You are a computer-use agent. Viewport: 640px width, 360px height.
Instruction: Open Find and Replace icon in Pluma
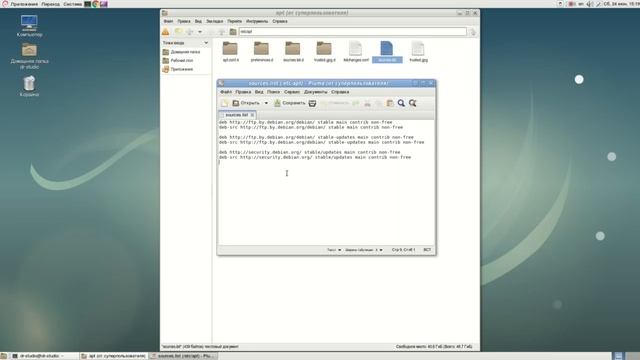point(413,103)
